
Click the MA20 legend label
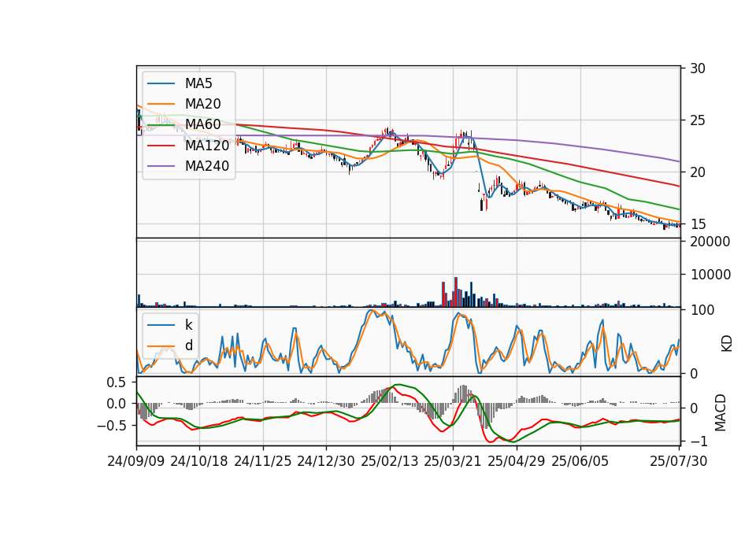point(202,104)
